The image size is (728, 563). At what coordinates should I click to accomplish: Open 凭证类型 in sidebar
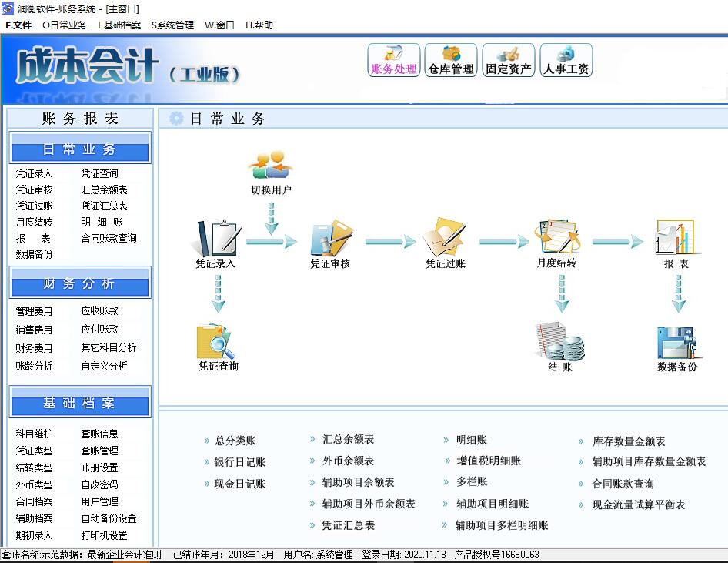click(x=35, y=451)
